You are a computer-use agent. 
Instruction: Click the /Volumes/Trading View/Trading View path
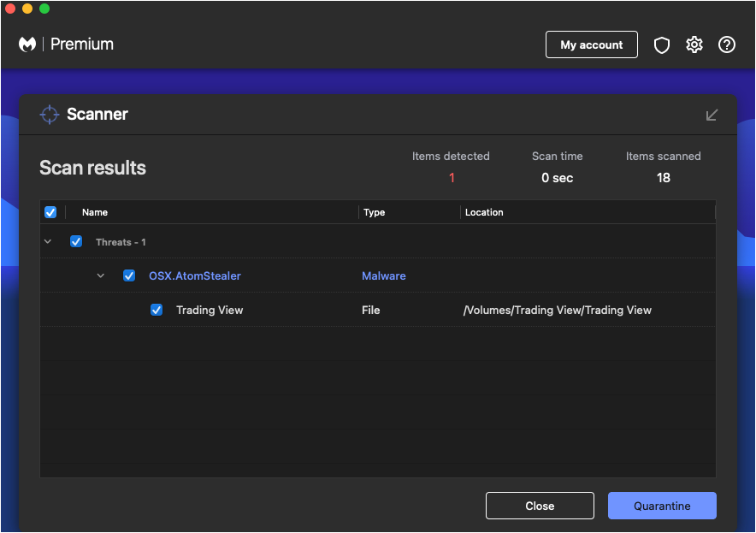(558, 311)
